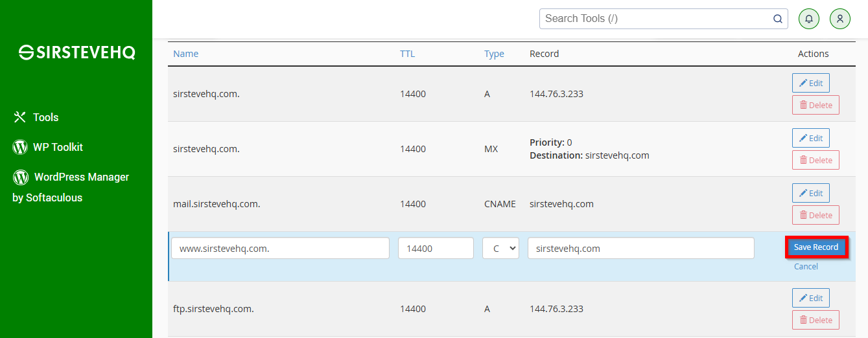Click the search magnifier icon
This screenshot has width=868, height=338.
click(778, 19)
